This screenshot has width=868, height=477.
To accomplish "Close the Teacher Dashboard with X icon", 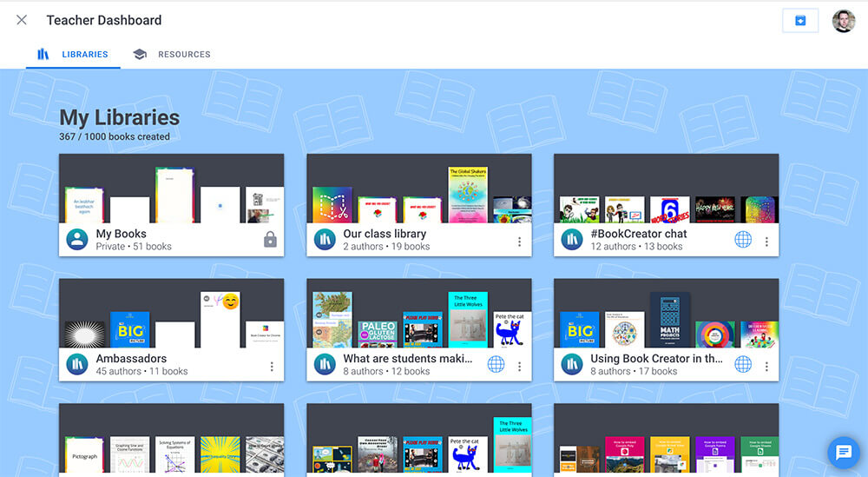I will click(22, 20).
